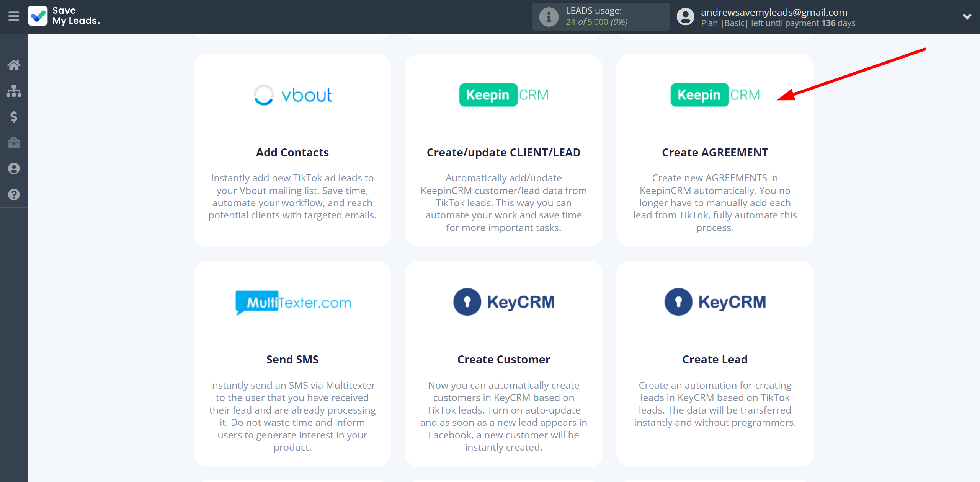980x482 pixels.
Task: Open billing dollar icon in sidebar
Action: click(14, 117)
